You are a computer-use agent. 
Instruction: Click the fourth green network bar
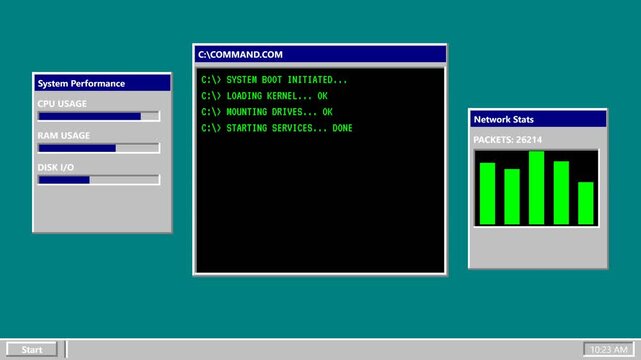click(561, 193)
